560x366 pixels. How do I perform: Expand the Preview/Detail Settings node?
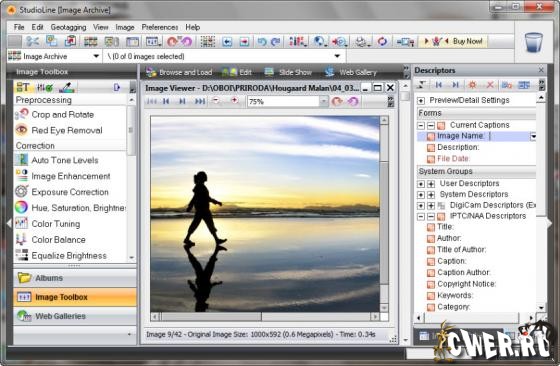click(421, 100)
